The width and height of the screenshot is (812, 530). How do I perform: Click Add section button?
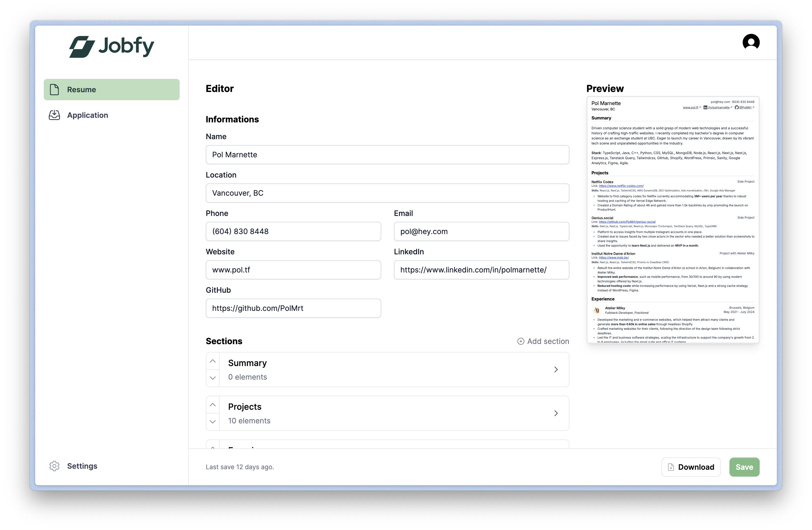coord(543,341)
